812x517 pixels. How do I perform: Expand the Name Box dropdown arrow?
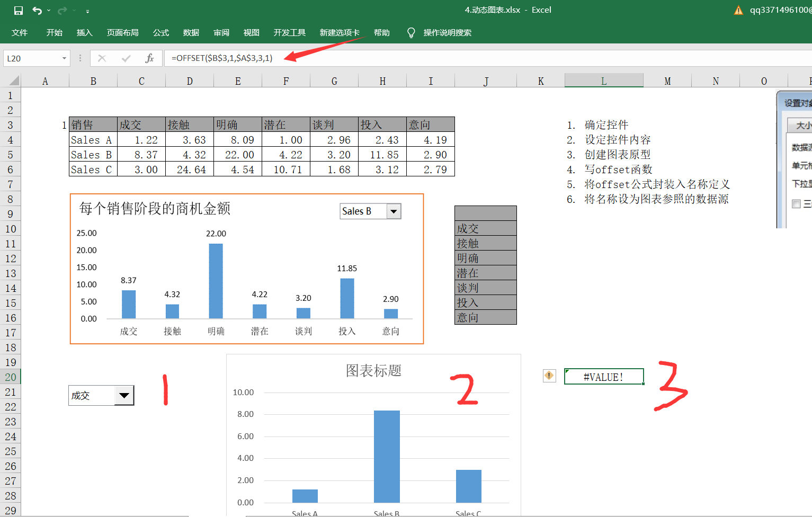coord(65,58)
